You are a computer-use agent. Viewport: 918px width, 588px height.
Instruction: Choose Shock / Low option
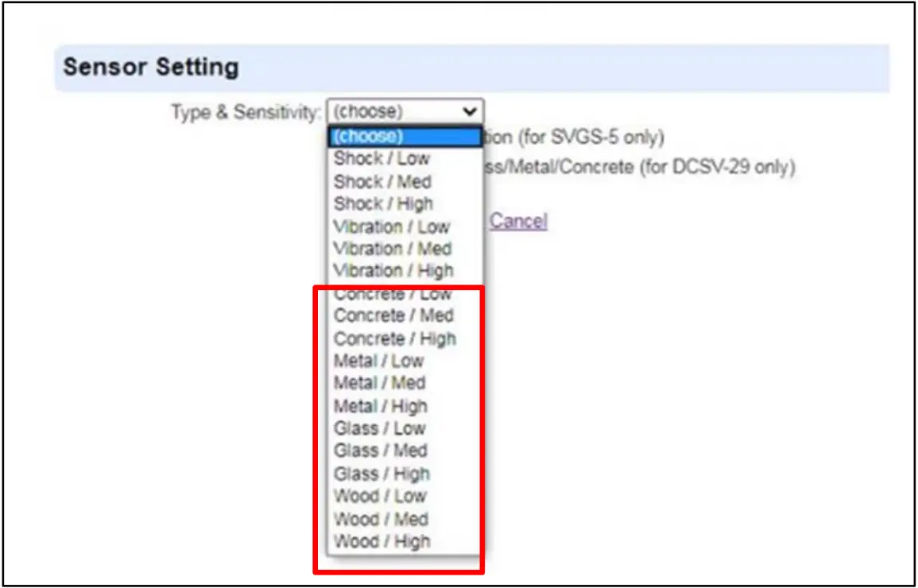[382, 158]
